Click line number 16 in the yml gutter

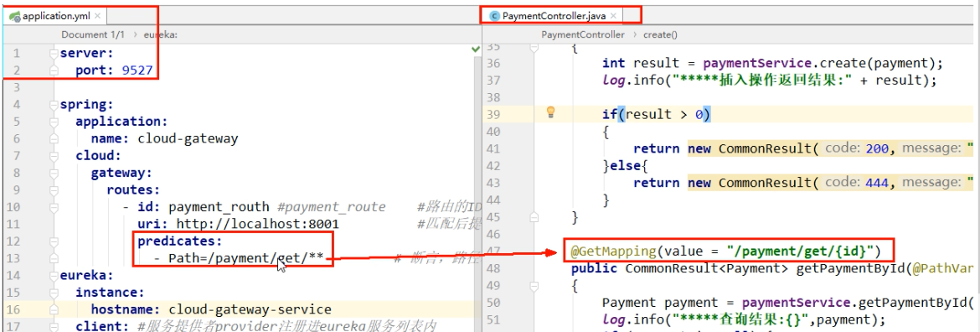coord(14,309)
